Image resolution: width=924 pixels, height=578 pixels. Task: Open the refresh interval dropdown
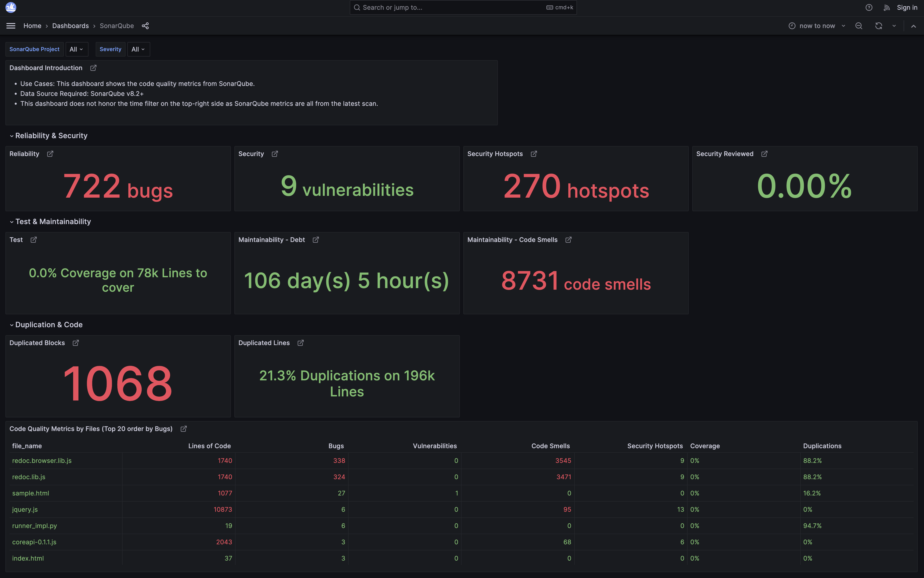tap(894, 26)
